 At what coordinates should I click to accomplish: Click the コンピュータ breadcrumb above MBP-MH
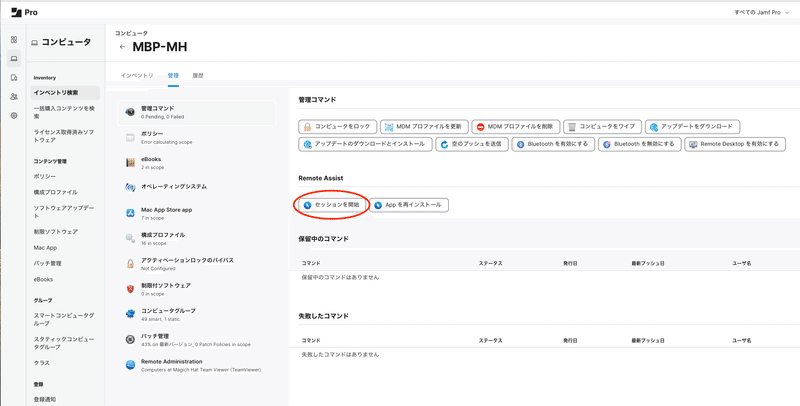pyautogui.click(x=131, y=33)
